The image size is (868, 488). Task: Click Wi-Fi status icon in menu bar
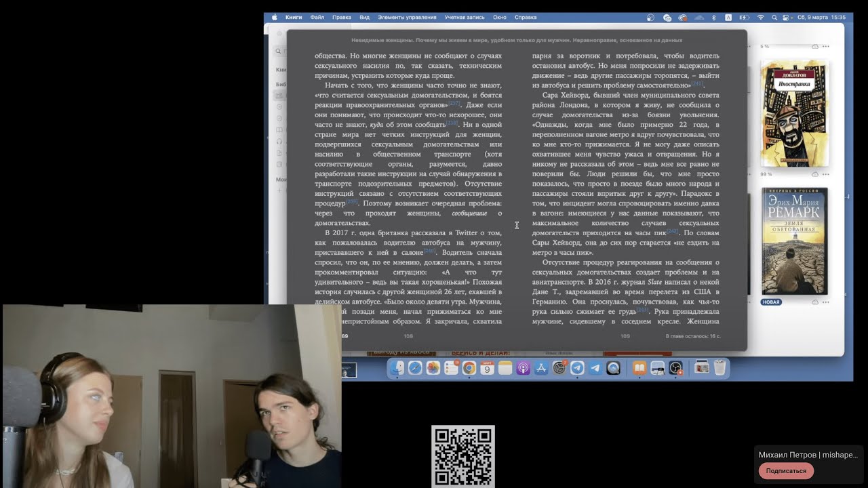coord(761,17)
